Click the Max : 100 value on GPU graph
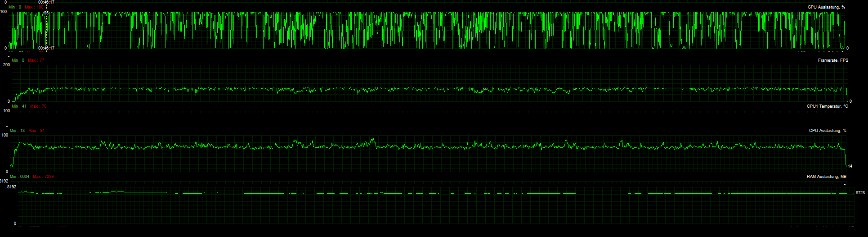Screen dimensions: 868x237 click(34, 7)
